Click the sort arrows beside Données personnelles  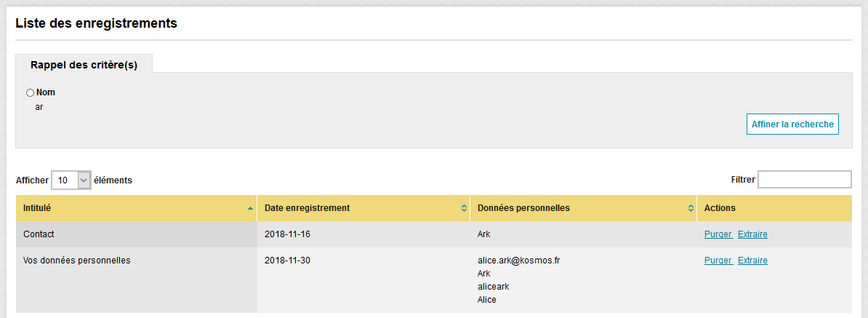[x=691, y=208]
